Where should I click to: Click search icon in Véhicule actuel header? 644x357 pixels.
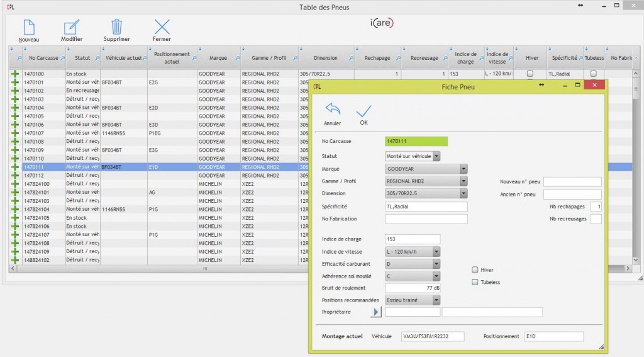coord(145,59)
